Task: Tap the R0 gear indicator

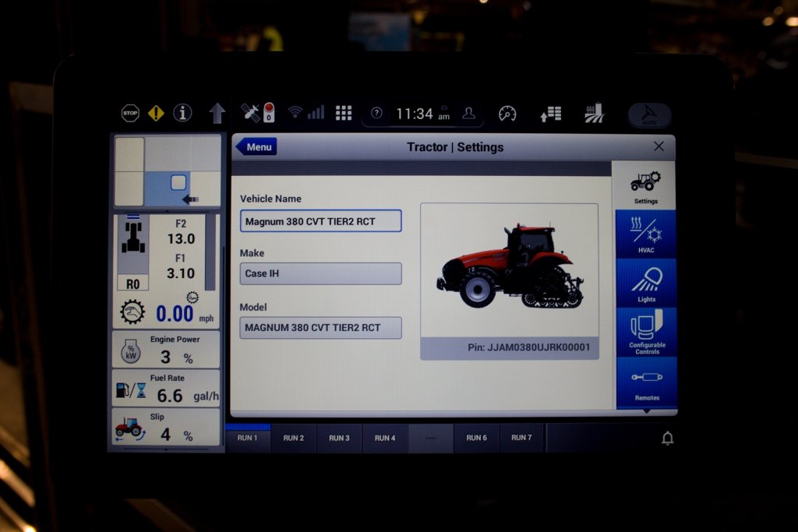Action: 132,284
